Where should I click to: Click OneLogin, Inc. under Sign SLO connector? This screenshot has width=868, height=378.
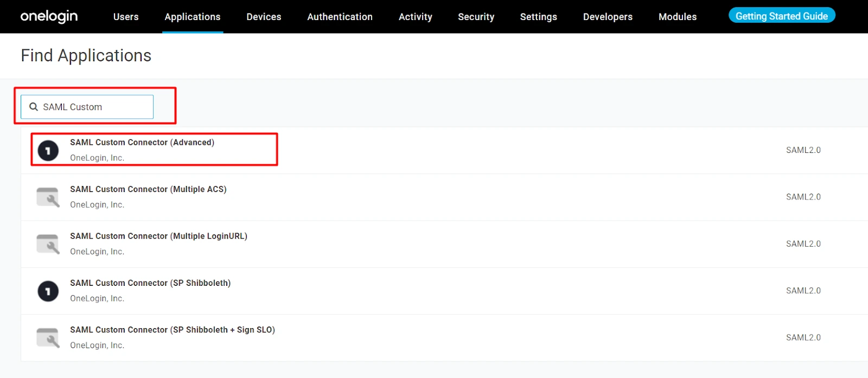97,345
